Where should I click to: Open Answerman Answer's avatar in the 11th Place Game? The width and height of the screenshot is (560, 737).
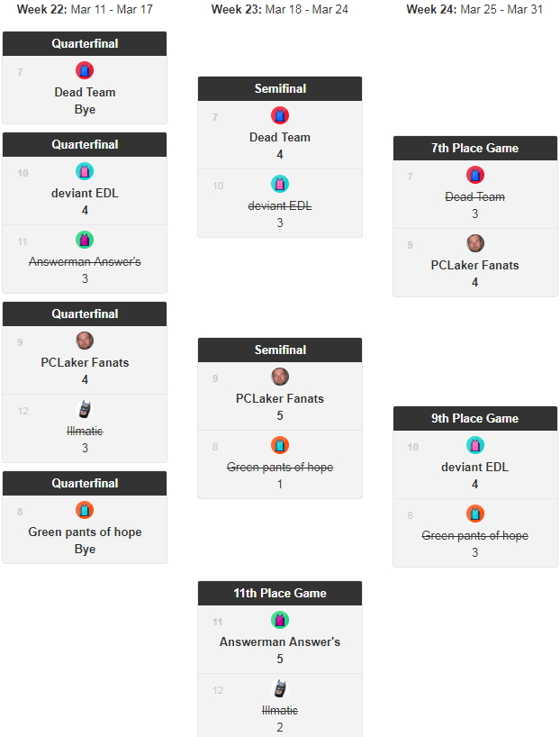tap(280, 620)
